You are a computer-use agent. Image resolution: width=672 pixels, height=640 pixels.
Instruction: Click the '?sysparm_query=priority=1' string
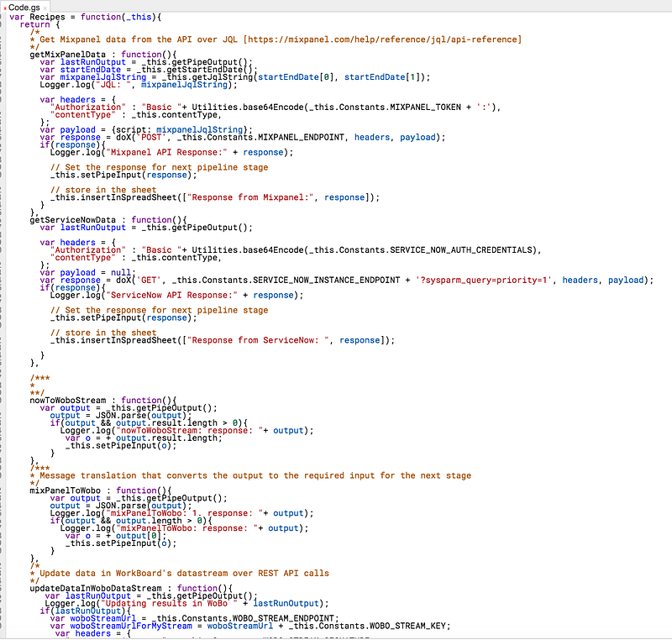[484, 281]
